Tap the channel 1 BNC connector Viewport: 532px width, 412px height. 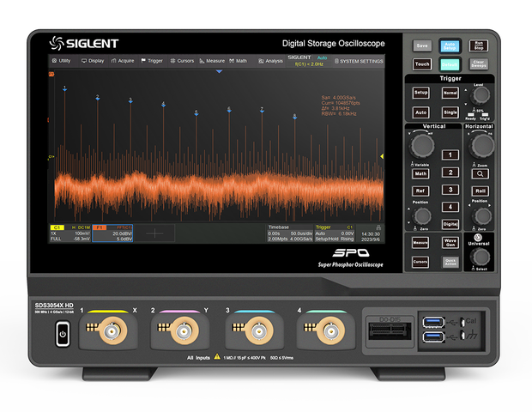[x=113, y=330]
